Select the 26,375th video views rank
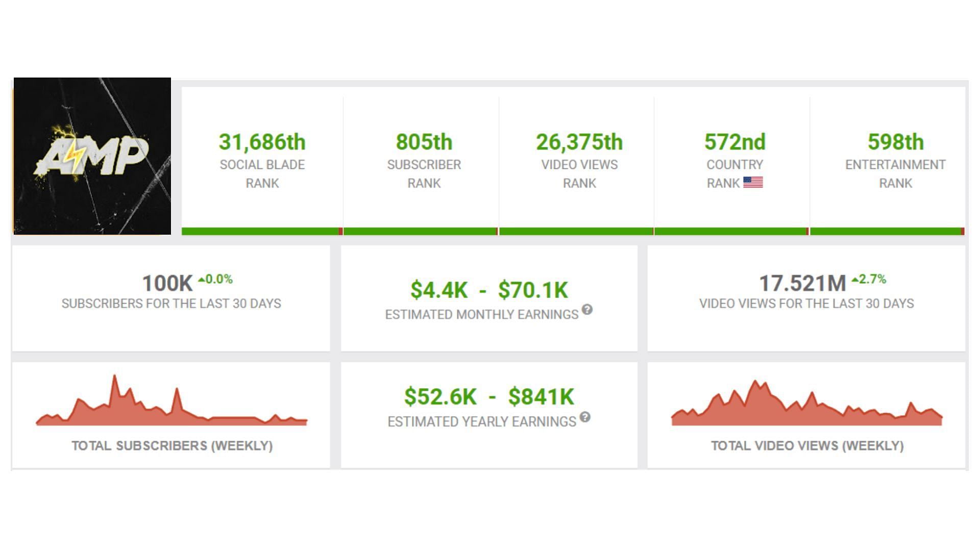 coord(579,142)
